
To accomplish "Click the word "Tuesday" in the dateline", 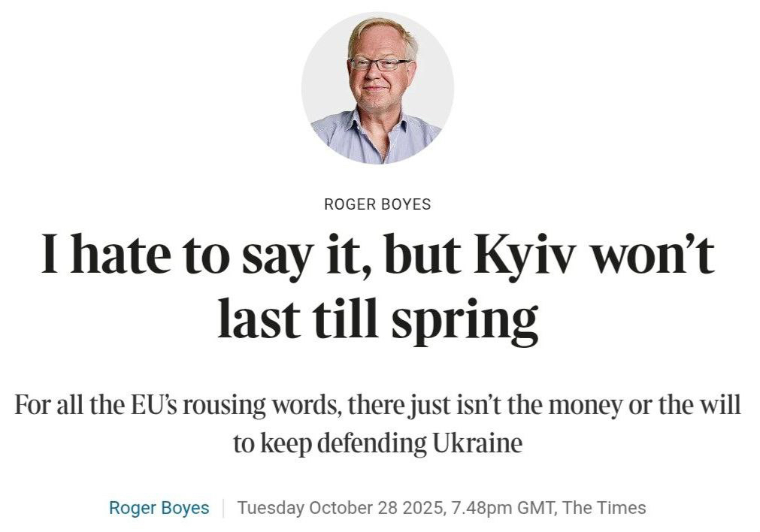I will (x=270, y=507).
